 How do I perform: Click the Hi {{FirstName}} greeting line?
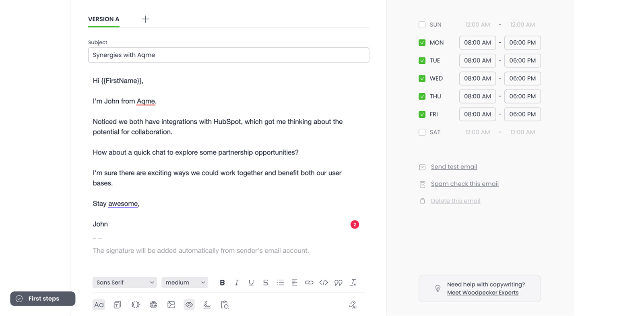[118, 81]
